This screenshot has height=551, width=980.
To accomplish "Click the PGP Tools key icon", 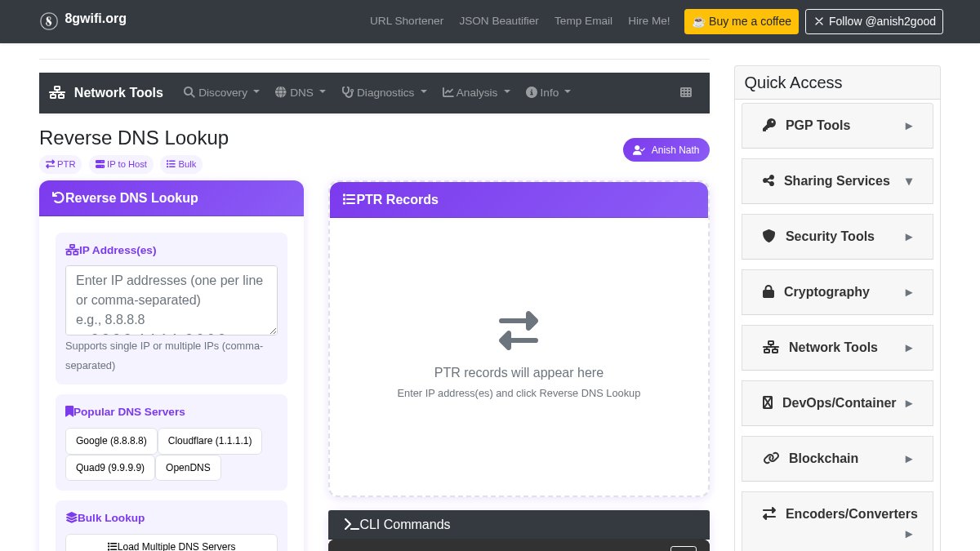I will (x=768, y=125).
